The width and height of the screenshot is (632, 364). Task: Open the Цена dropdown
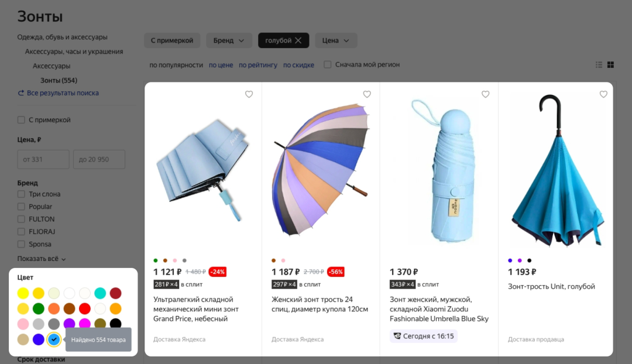coord(335,40)
